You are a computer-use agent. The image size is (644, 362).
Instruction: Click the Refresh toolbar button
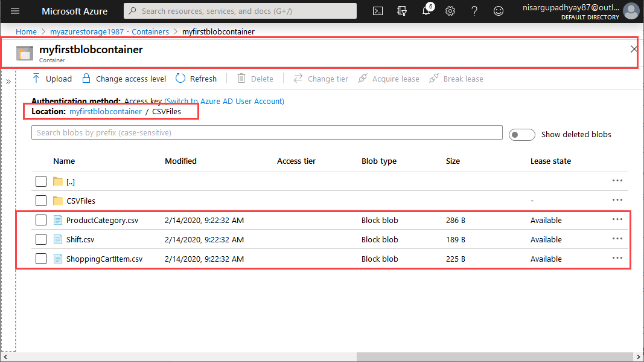[196, 79]
